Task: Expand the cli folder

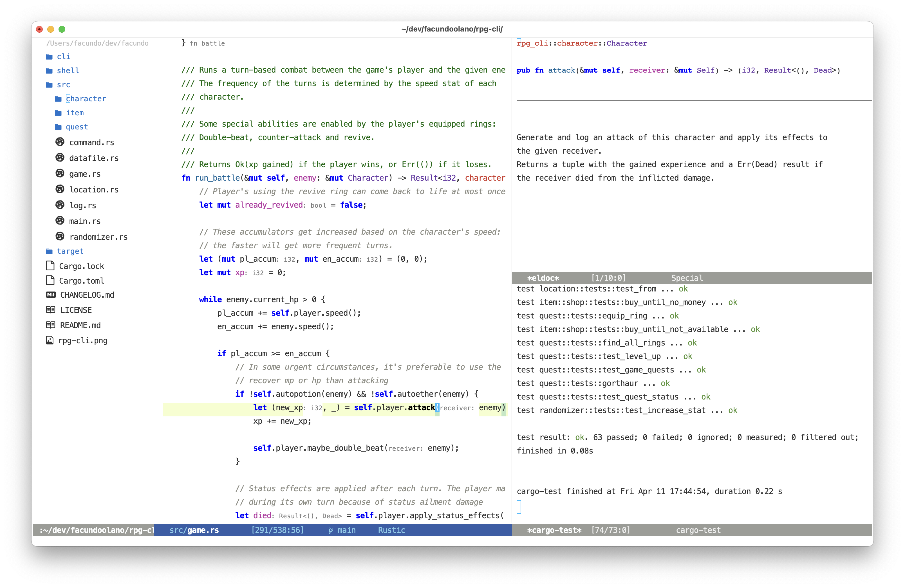Action: [x=63, y=57]
